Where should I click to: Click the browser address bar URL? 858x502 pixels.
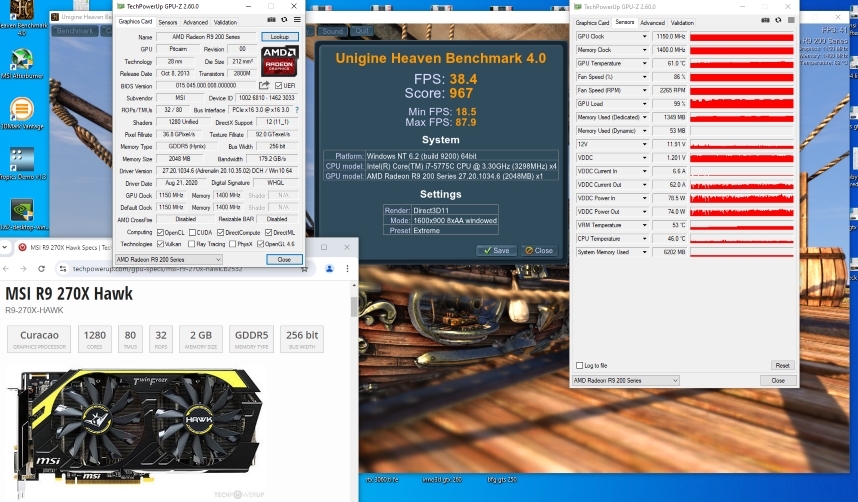pyautogui.click(x=157, y=269)
